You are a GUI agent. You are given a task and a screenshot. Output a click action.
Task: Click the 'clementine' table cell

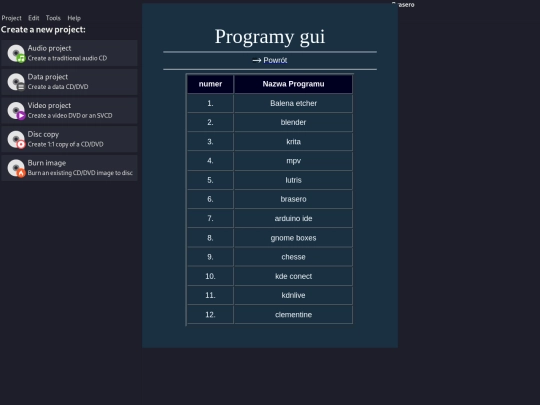(x=293, y=314)
